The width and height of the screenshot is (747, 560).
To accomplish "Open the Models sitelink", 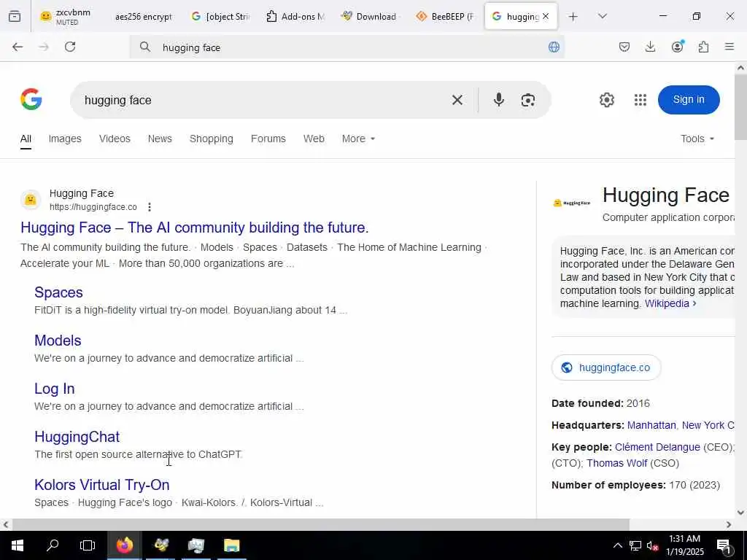I will 58,341.
